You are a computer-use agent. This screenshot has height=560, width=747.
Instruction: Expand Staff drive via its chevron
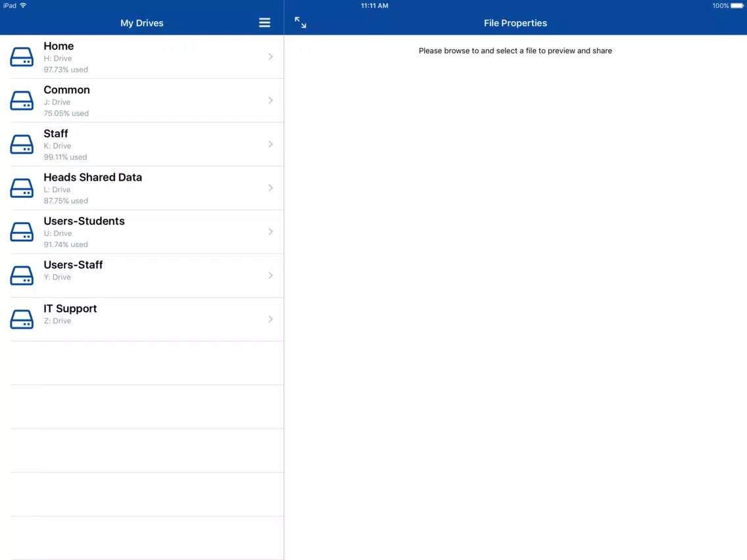271,145
